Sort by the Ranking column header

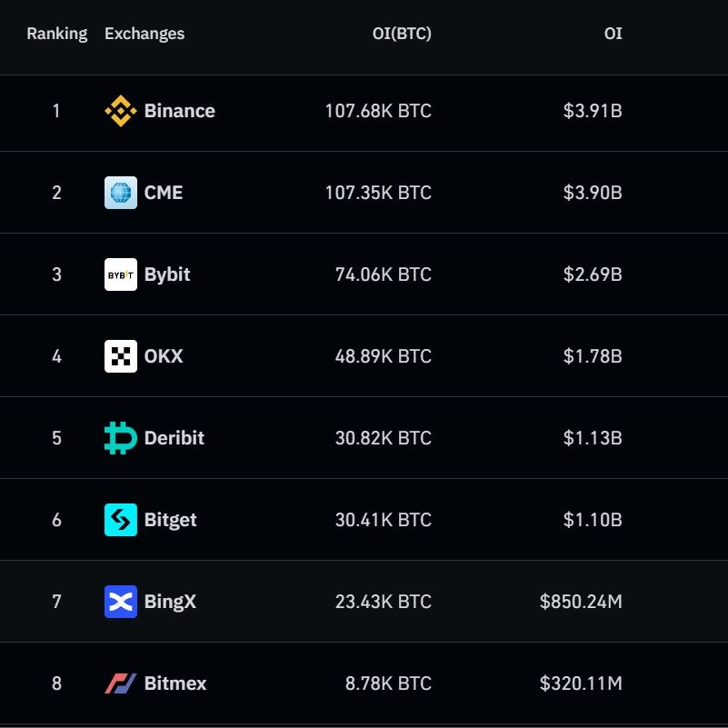(x=56, y=34)
